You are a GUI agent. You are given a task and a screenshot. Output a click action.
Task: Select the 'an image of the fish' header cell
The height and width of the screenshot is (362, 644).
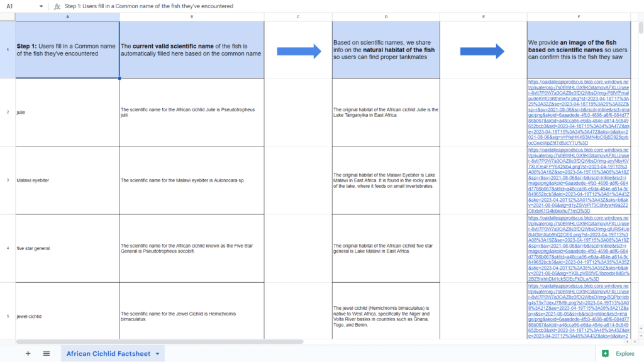579,50
